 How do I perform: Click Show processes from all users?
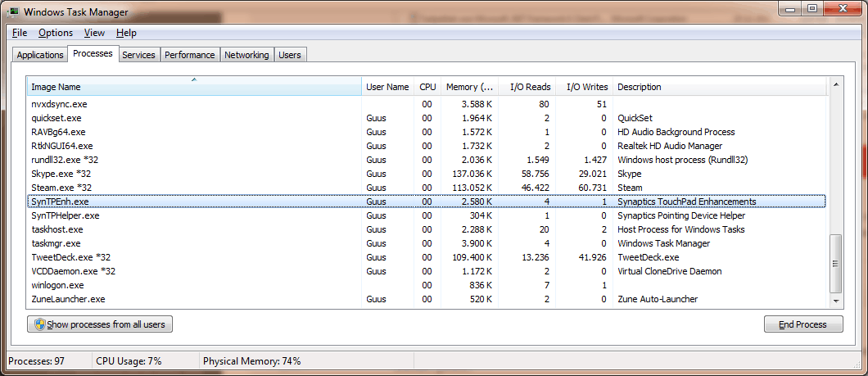(100, 324)
